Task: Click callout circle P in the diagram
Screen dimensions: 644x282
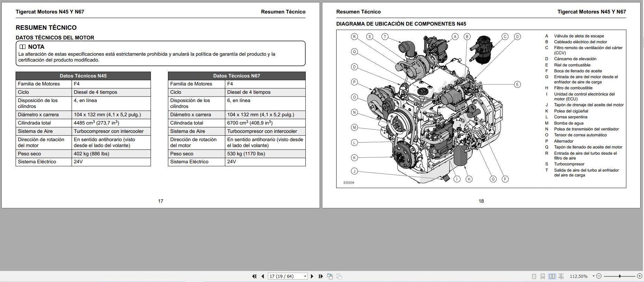Action: click(x=354, y=82)
